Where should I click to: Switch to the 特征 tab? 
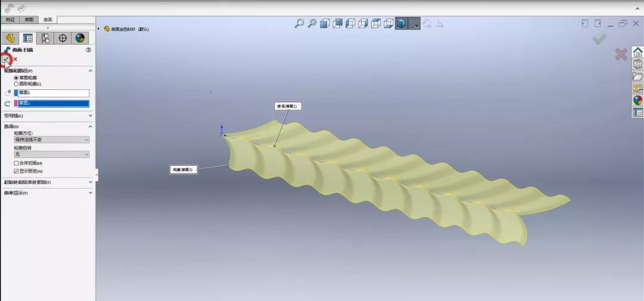[x=10, y=19]
